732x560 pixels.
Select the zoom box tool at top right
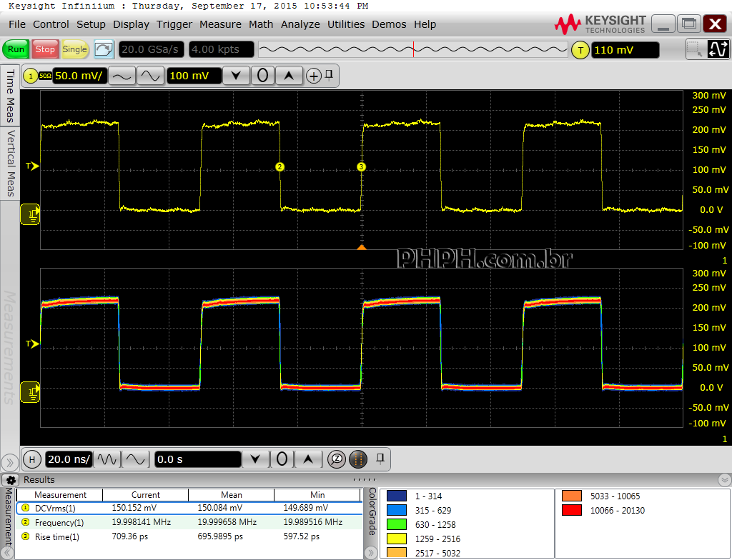[693, 49]
